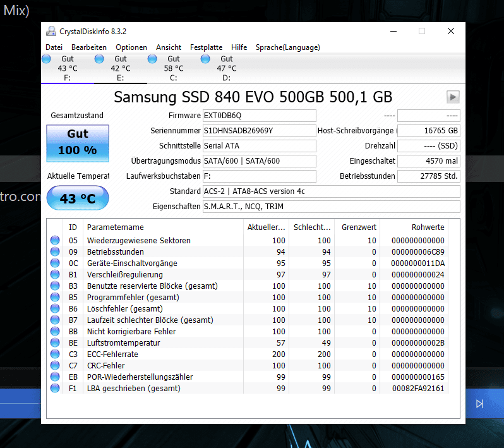504x448 pixels.
Task: Select the Luftstromtemperatur parameter name
Action: pyautogui.click(x=123, y=343)
